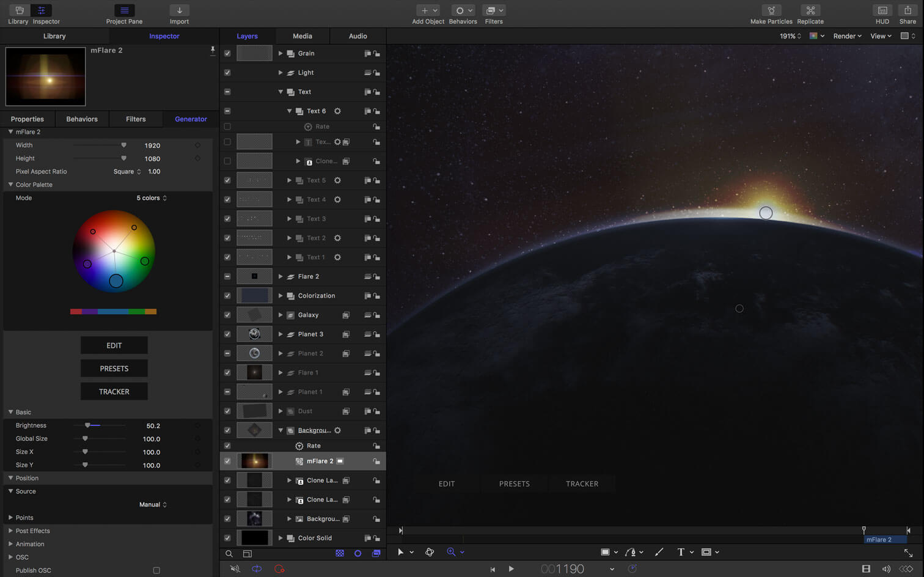Open the Render dropdown menu
This screenshot has height=577, width=924.
(847, 36)
